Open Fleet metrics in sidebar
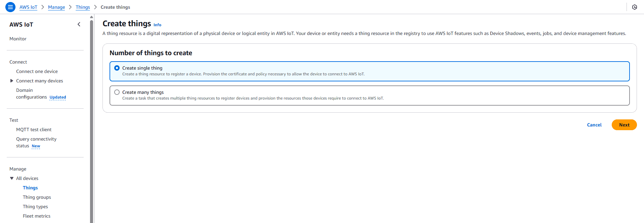Viewport: 644px width, 223px height. [x=37, y=216]
